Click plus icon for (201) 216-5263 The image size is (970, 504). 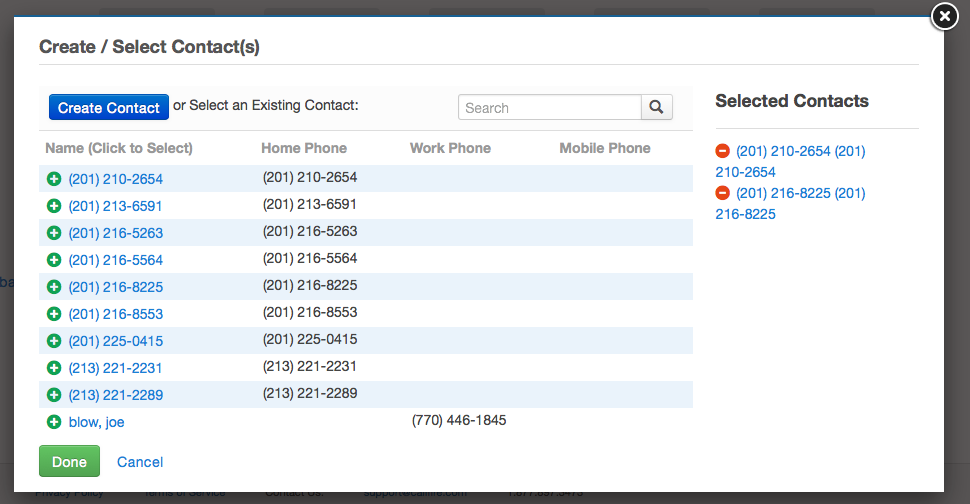[54, 233]
